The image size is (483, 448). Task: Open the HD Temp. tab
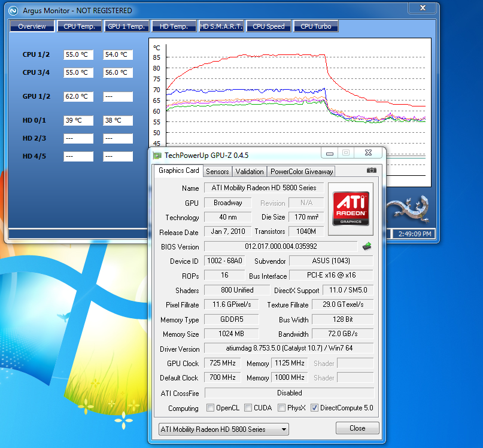point(174,26)
